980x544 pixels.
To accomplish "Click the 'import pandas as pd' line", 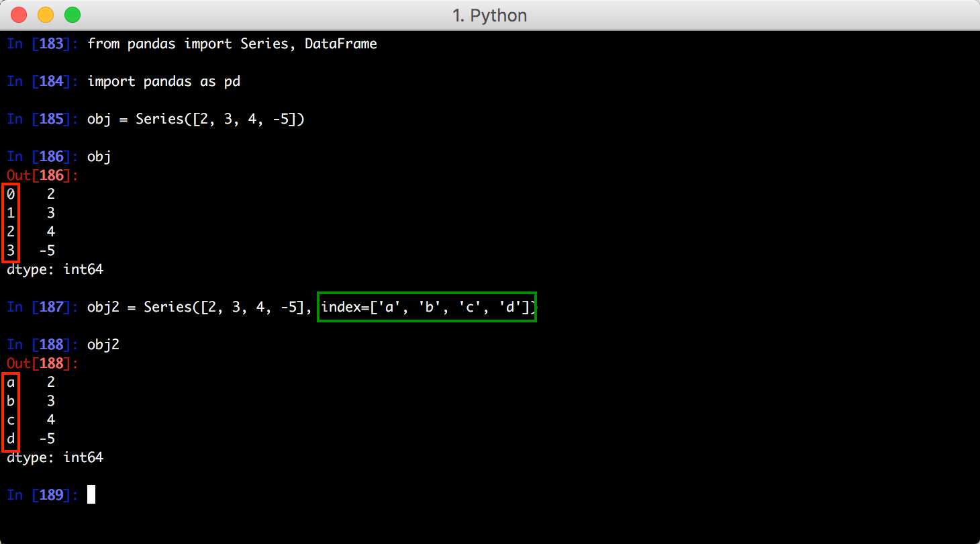I will pos(164,82).
